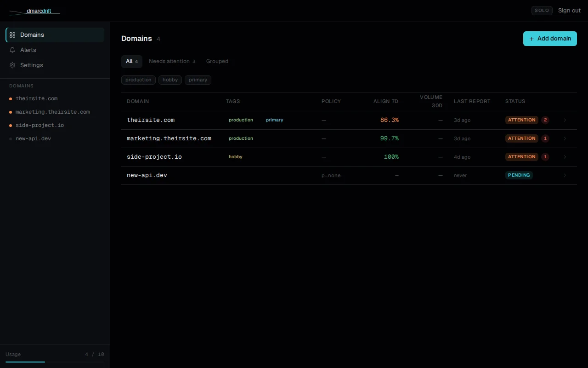Open the Settings page
This screenshot has height=368, width=588.
pyautogui.click(x=55, y=65)
